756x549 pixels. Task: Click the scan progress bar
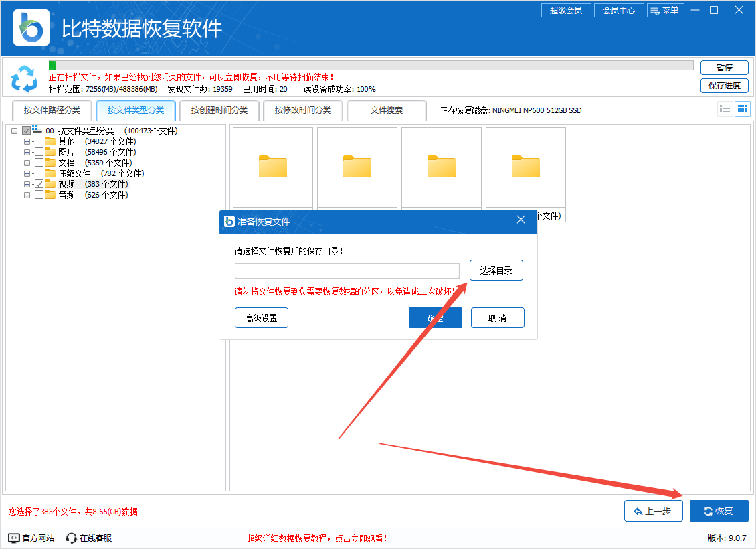[x=371, y=65]
